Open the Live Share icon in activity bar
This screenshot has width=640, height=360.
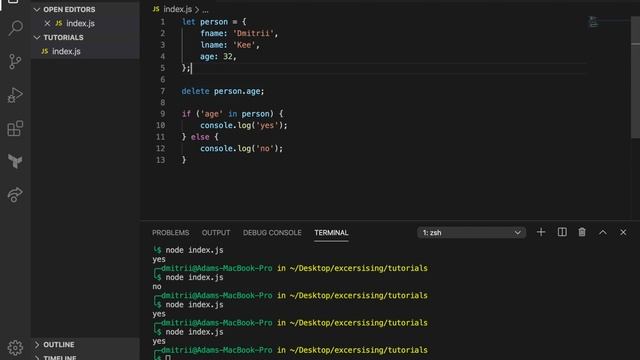[x=15, y=195]
